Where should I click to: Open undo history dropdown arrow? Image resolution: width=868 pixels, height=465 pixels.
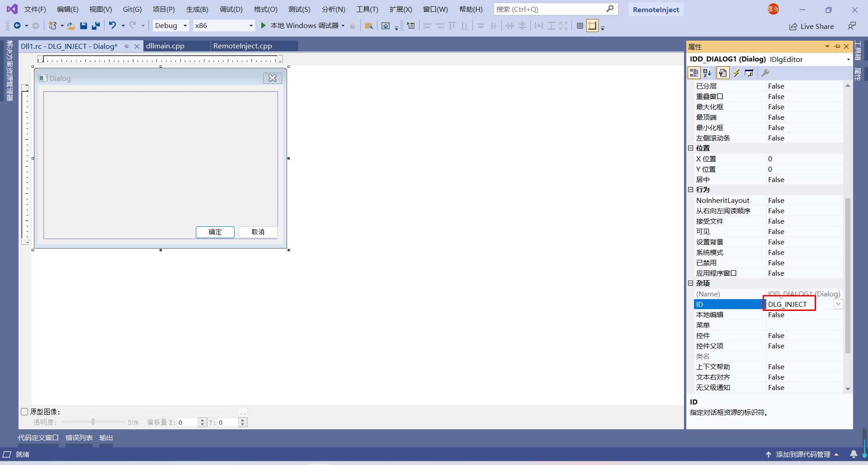click(x=123, y=26)
